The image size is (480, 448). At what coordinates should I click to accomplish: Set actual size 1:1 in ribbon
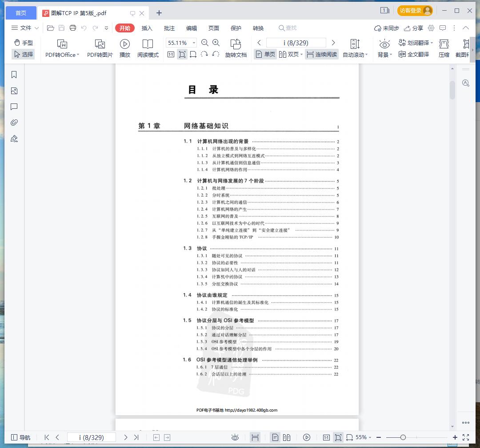[171, 55]
